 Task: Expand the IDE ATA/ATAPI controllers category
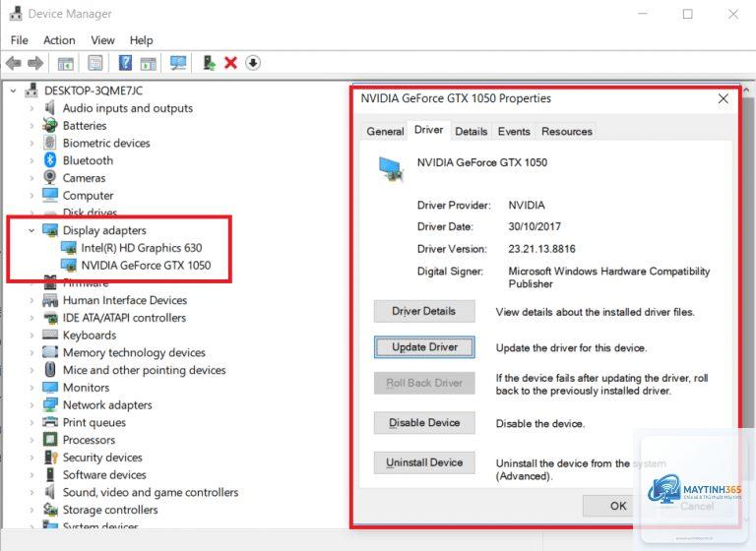click(x=31, y=318)
